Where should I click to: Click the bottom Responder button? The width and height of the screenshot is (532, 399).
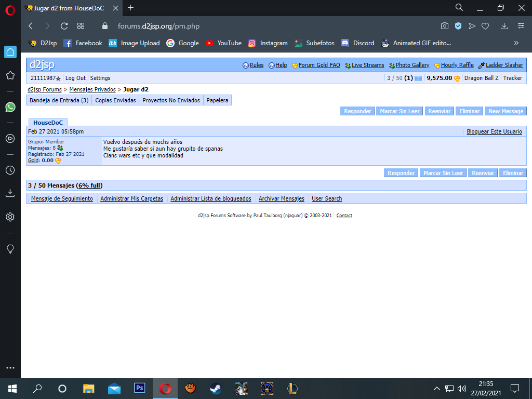coord(401,172)
